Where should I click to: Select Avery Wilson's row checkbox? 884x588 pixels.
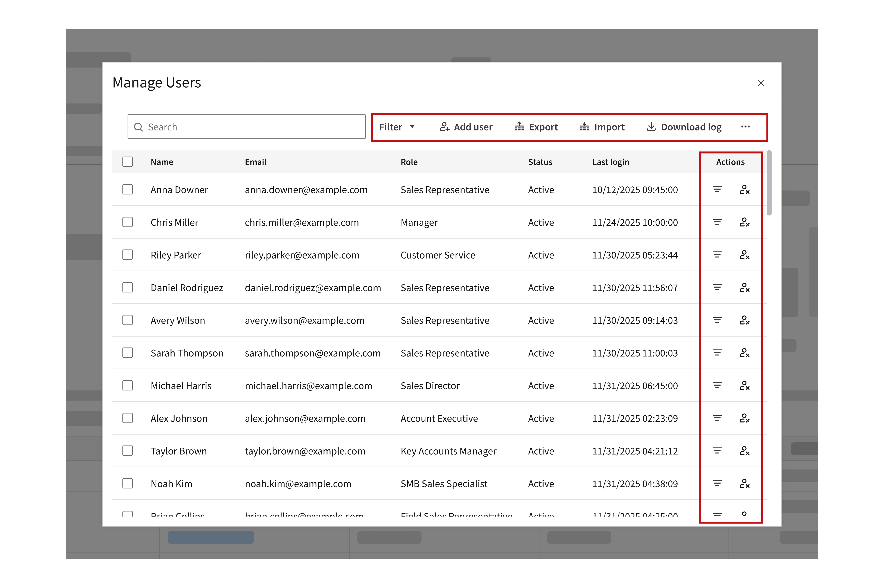point(128,320)
